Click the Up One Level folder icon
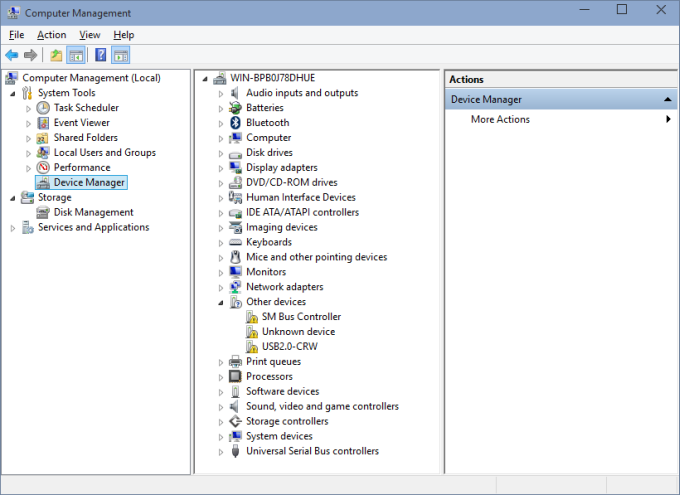Image resolution: width=680 pixels, height=495 pixels. [x=56, y=55]
